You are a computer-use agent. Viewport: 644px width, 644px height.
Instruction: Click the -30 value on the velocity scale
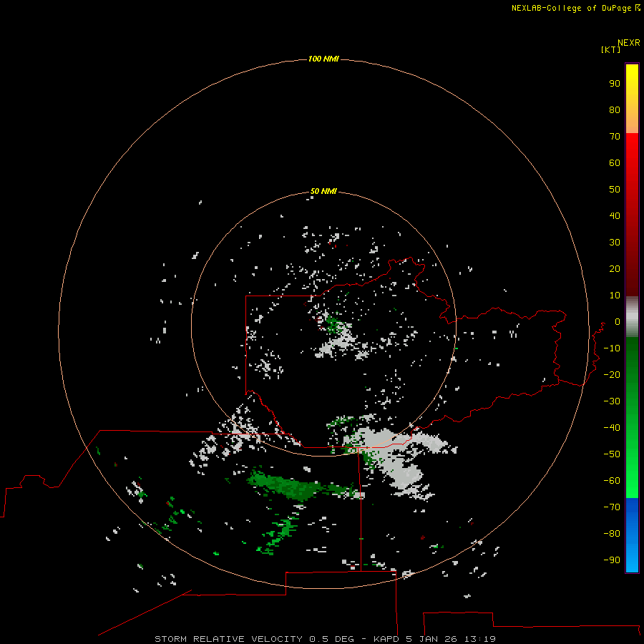coord(612,401)
